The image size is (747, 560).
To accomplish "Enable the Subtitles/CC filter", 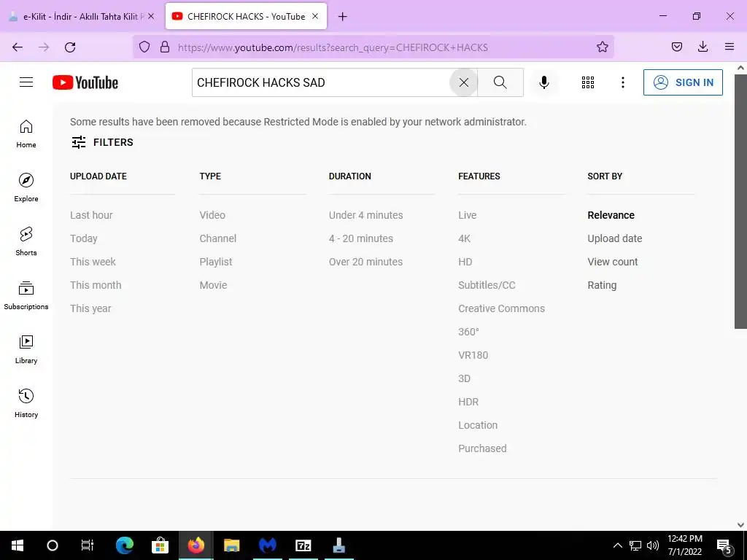I will (487, 285).
